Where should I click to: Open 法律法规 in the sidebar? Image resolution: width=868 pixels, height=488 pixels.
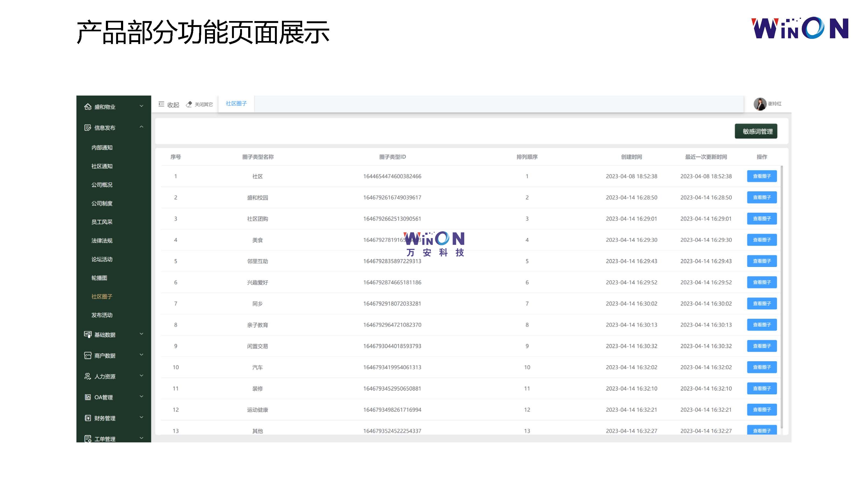pyautogui.click(x=102, y=240)
